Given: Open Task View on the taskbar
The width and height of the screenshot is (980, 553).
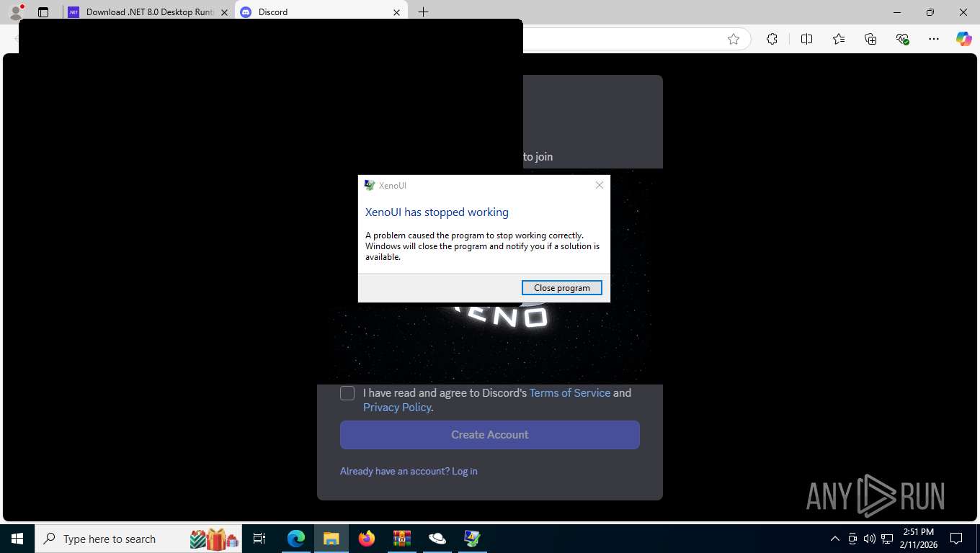Looking at the screenshot, I should (x=259, y=539).
